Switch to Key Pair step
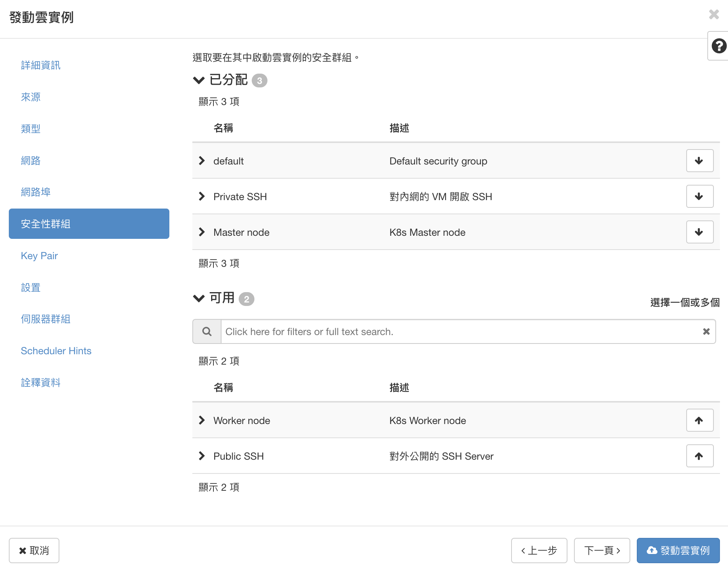Screen dimensions: 728x572 tap(39, 256)
